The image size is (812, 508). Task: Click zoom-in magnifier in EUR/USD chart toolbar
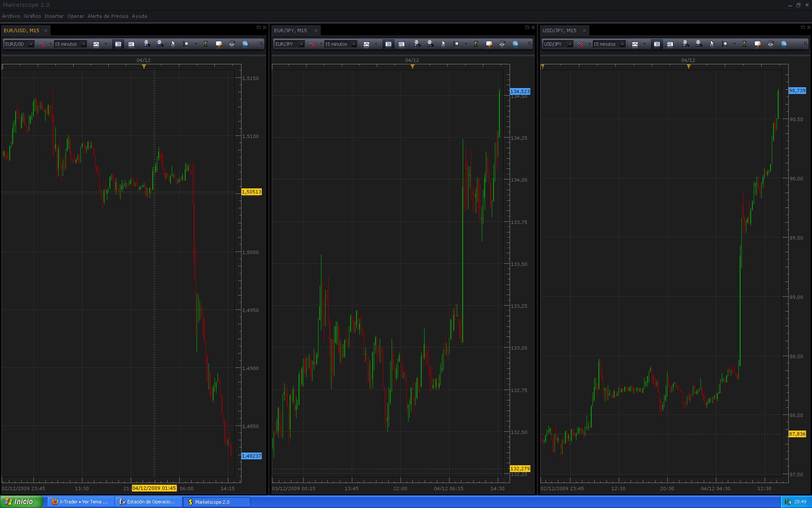coord(147,44)
